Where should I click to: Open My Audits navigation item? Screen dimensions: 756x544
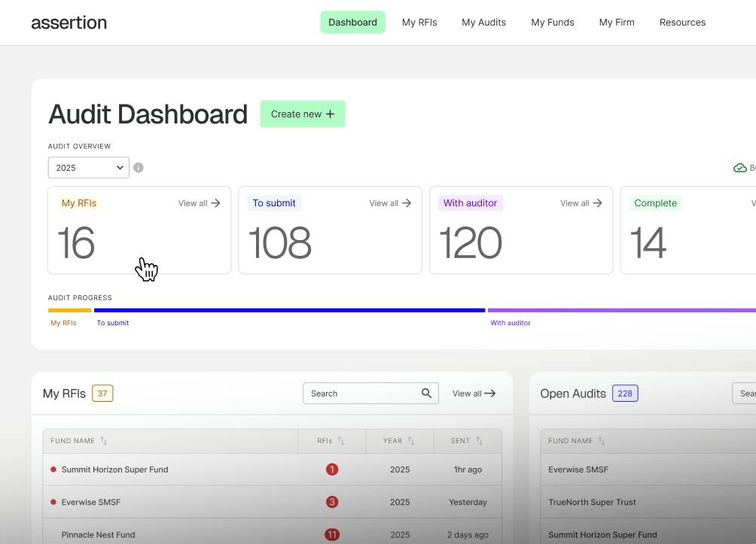click(x=483, y=22)
